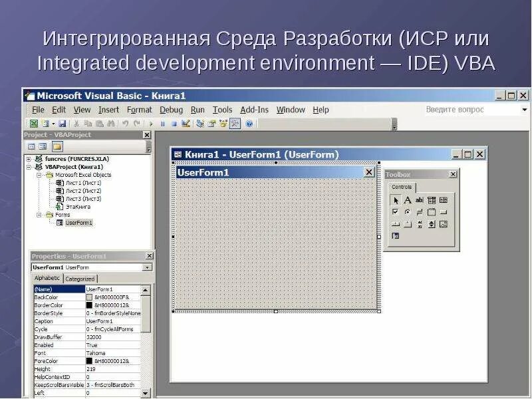This screenshot has height=399, width=532.
Task: Open the Insert menu
Action: point(108,110)
